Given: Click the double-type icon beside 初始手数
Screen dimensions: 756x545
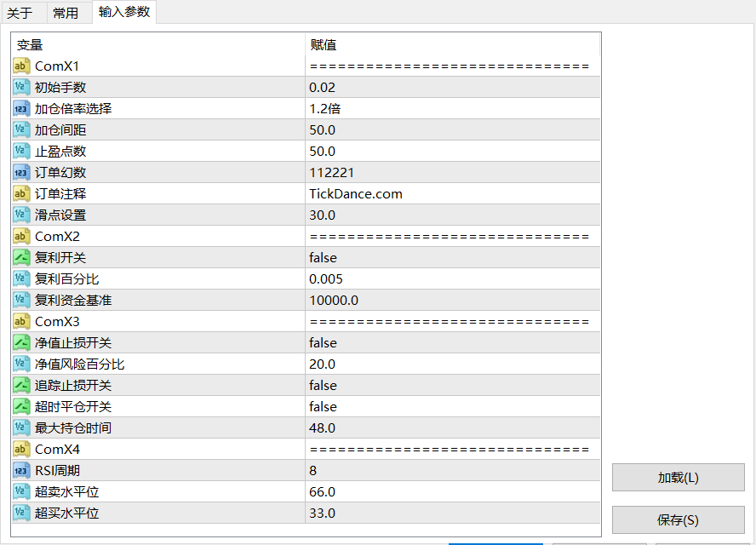Looking at the screenshot, I should [22, 88].
